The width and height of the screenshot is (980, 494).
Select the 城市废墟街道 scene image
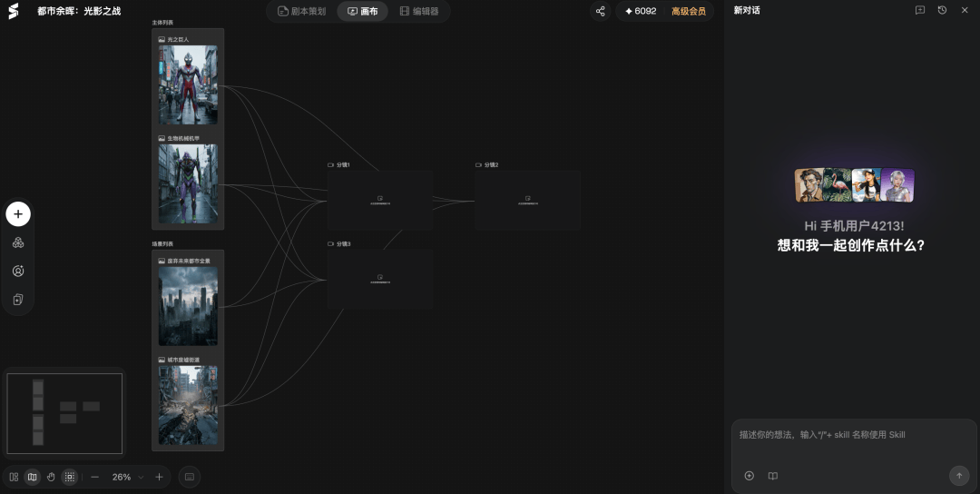tap(188, 405)
